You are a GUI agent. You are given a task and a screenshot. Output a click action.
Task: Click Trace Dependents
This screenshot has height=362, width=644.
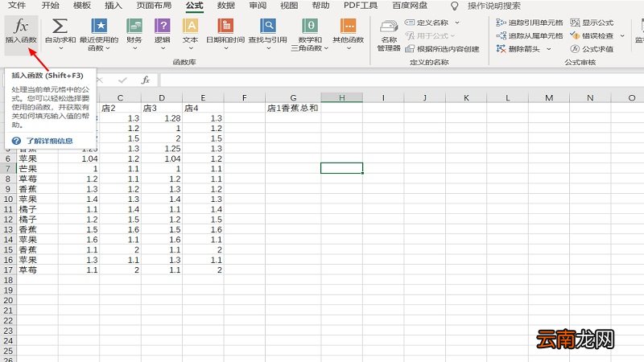click(x=530, y=35)
